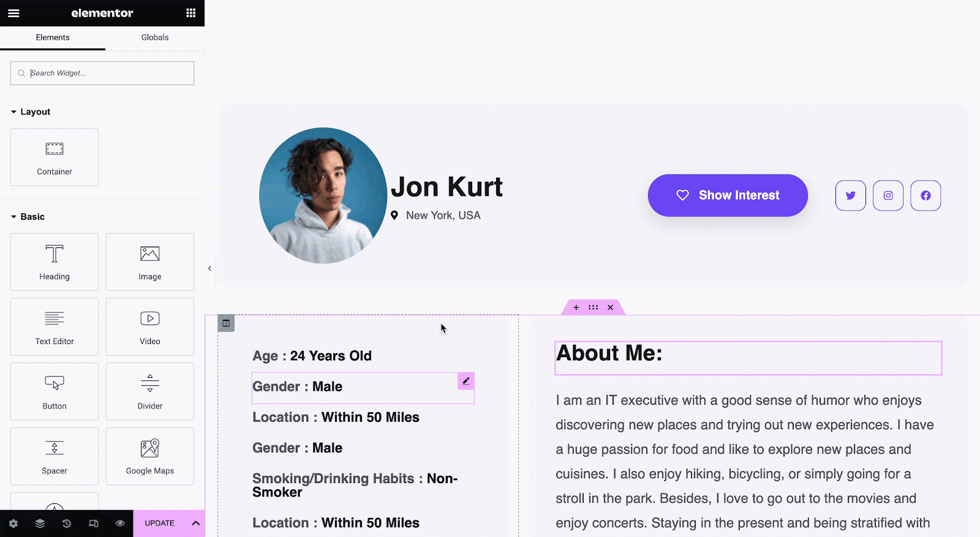This screenshot has width=980, height=537.
Task: Click the UPDATE button
Action: [160, 524]
